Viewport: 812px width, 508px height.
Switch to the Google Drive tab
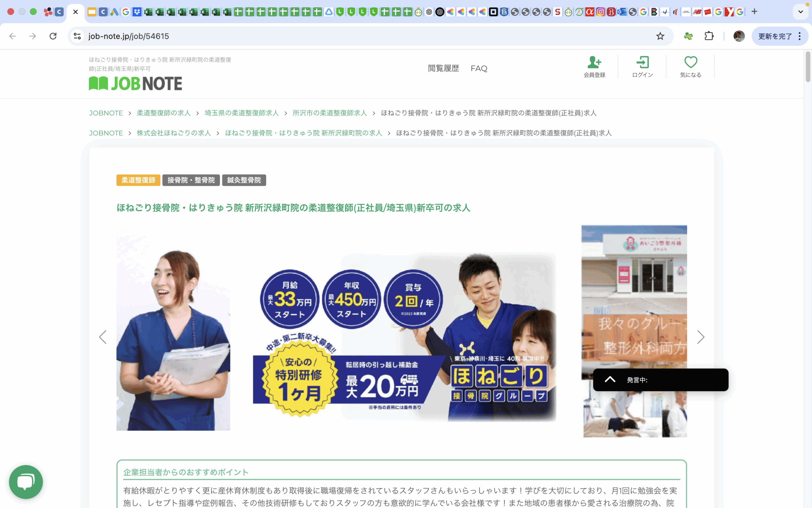329,12
